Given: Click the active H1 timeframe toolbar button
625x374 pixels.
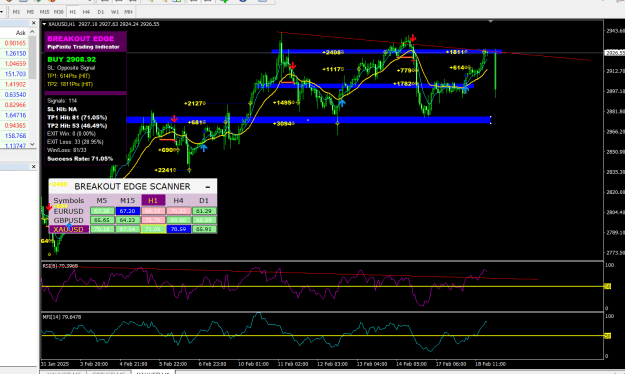Looking at the screenshot, I should (x=73, y=12).
